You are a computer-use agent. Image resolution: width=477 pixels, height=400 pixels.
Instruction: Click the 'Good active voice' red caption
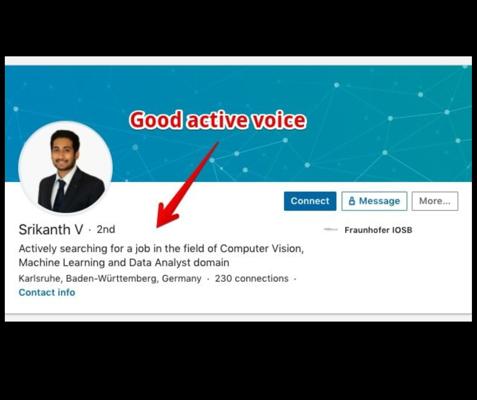point(218,120)
